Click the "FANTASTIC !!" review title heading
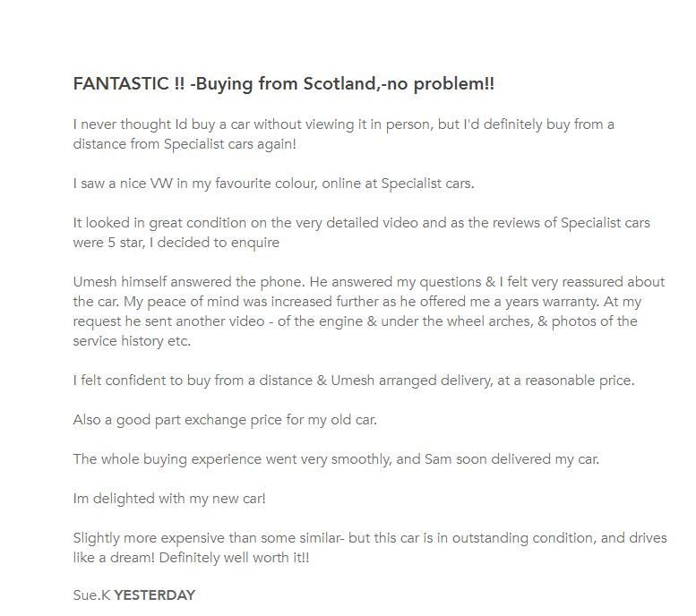The image size is (696, 616). pyautogui.click(x=282, y=84)
